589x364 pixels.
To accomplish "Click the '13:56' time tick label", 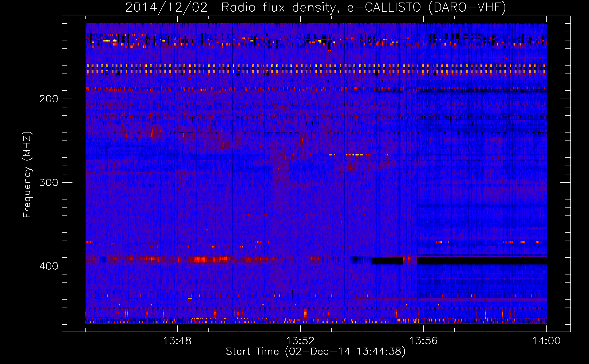I will pos(423,341).
